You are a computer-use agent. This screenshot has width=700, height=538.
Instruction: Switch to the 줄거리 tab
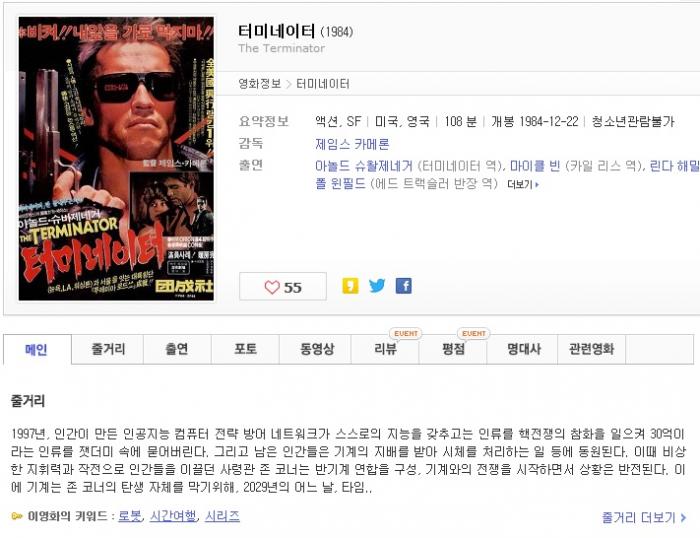click(108, 349)
